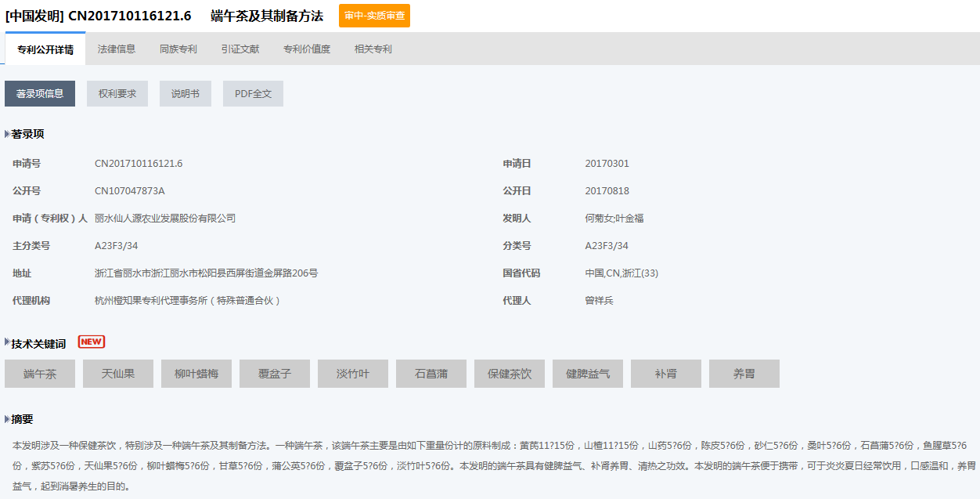This screenshot has height=499, width=980.
Task: Click applicant 丽水仙人源农业发展股份有限公司
Action: coord(165,219)
